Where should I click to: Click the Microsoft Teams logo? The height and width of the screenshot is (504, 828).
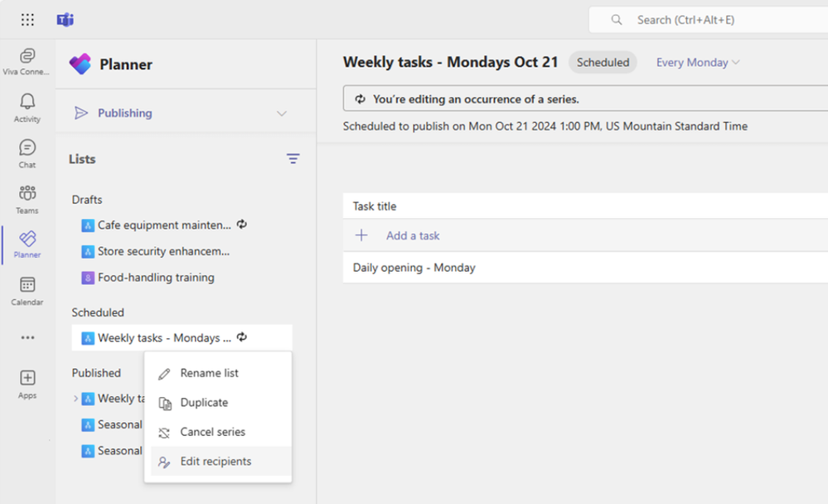pyautogui.click(x=65, y=19)
